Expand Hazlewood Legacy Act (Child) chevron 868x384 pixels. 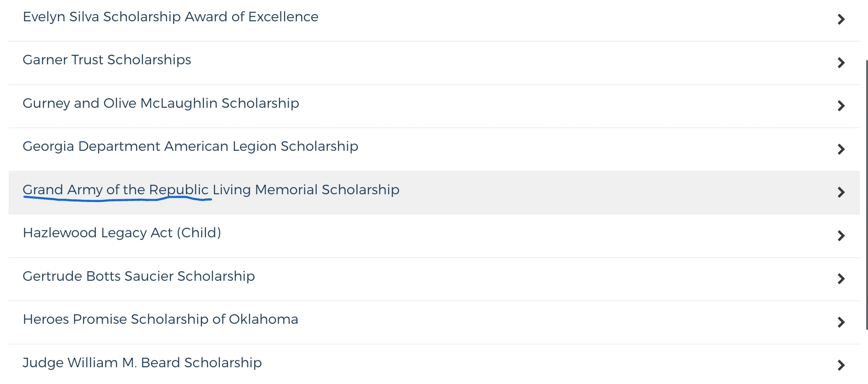click(x=841, y=235)
